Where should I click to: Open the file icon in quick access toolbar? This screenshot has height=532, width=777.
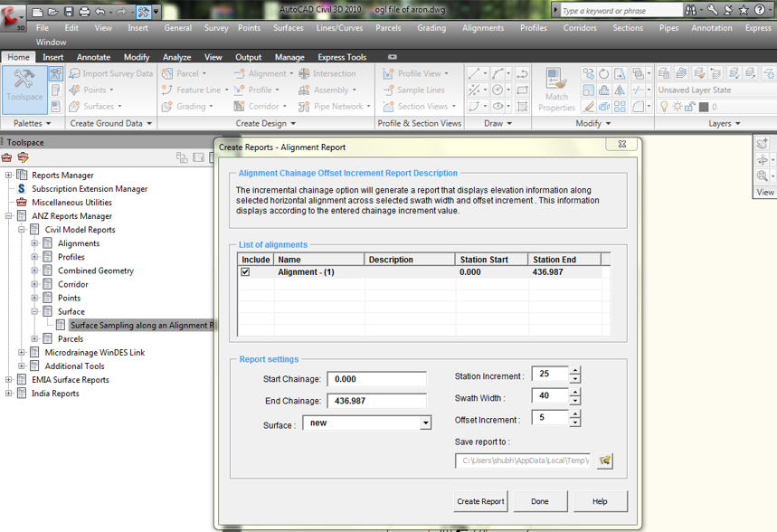(52, 11)
